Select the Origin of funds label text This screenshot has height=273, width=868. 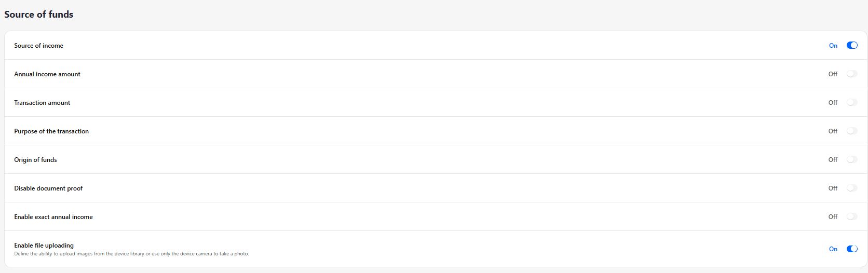click(x=35, y=160)
